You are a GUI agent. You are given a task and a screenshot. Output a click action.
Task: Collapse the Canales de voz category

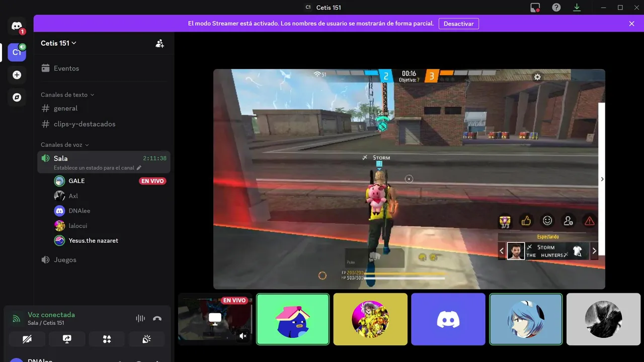coord(64,145)
